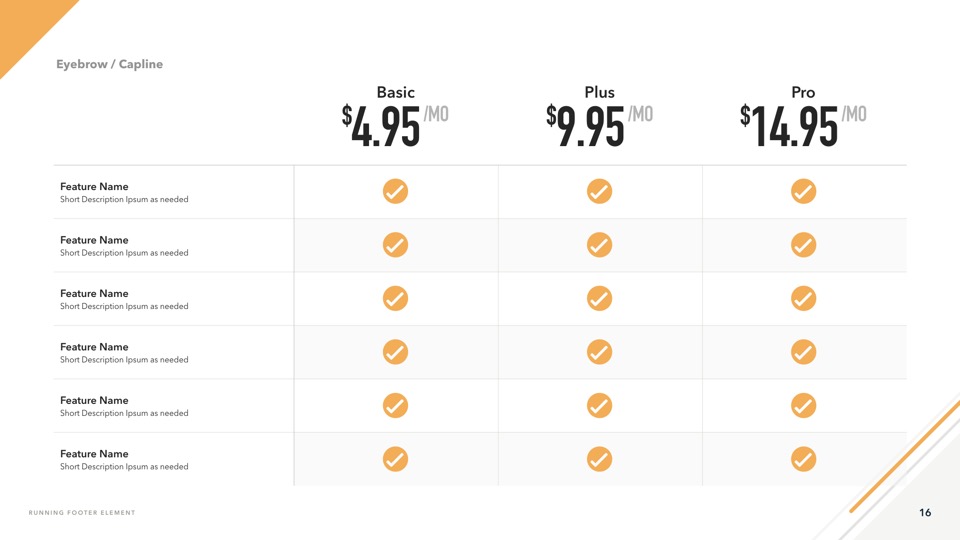Click the $9.95 price text

point(589,127)
